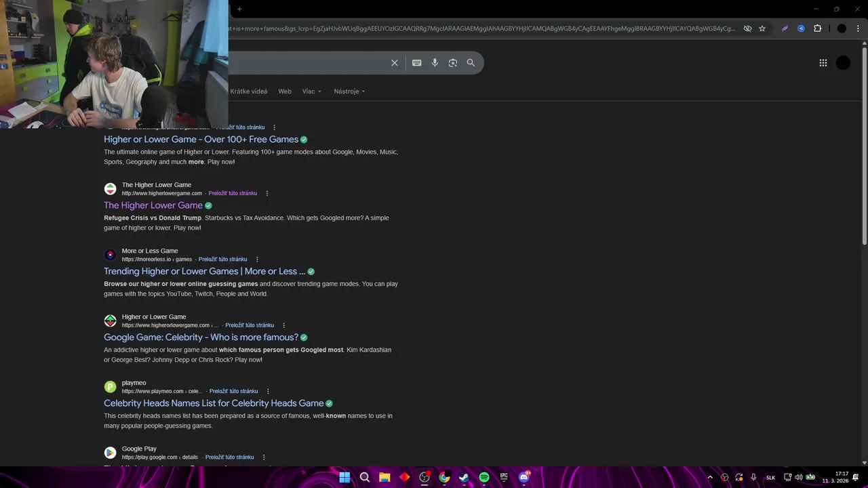Open a new browser tab with plus
868x488 pixels.
click(239, 9)
